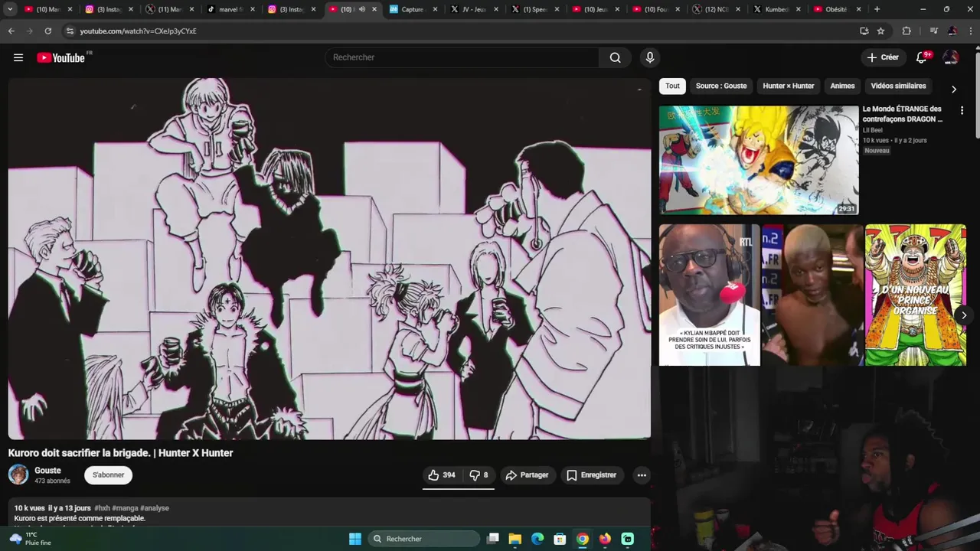Click the #analyse hashtag

point(155,508)
